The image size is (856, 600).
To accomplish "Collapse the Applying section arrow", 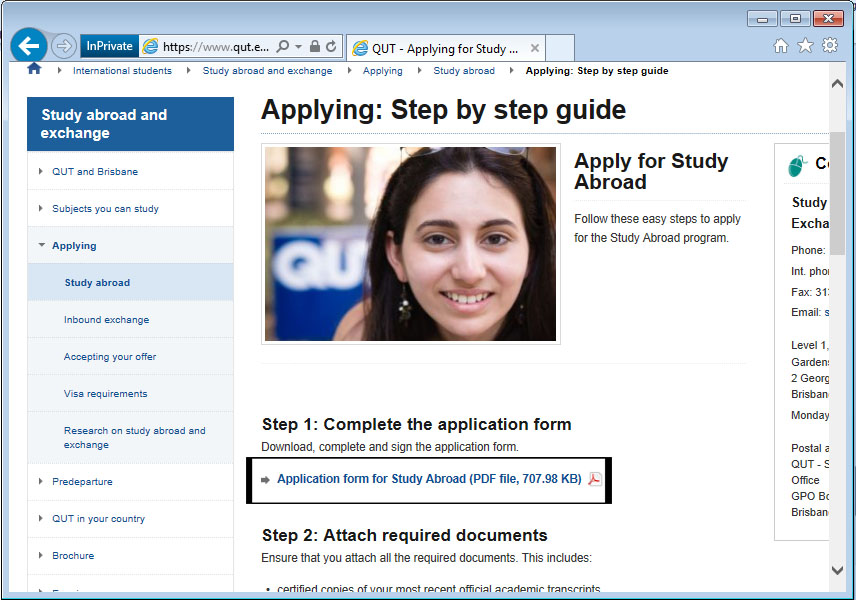I will pyautogui.click(x=41, y=245).
